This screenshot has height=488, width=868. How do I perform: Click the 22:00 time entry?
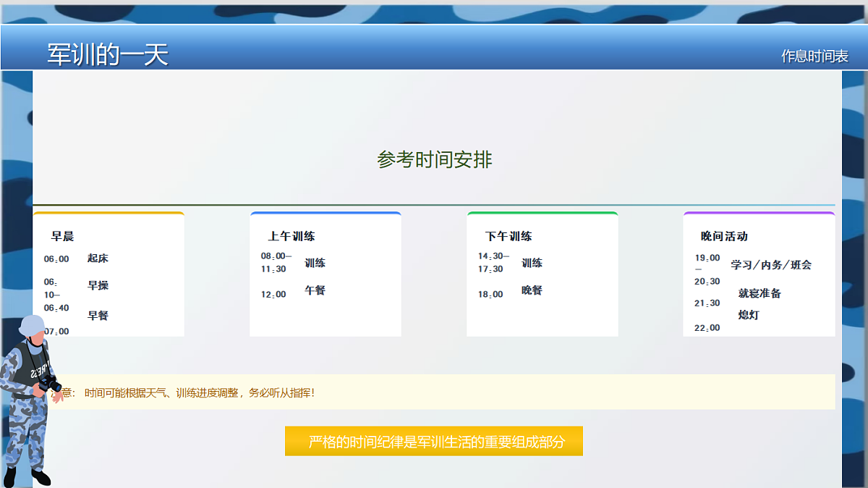pos(707,328)
